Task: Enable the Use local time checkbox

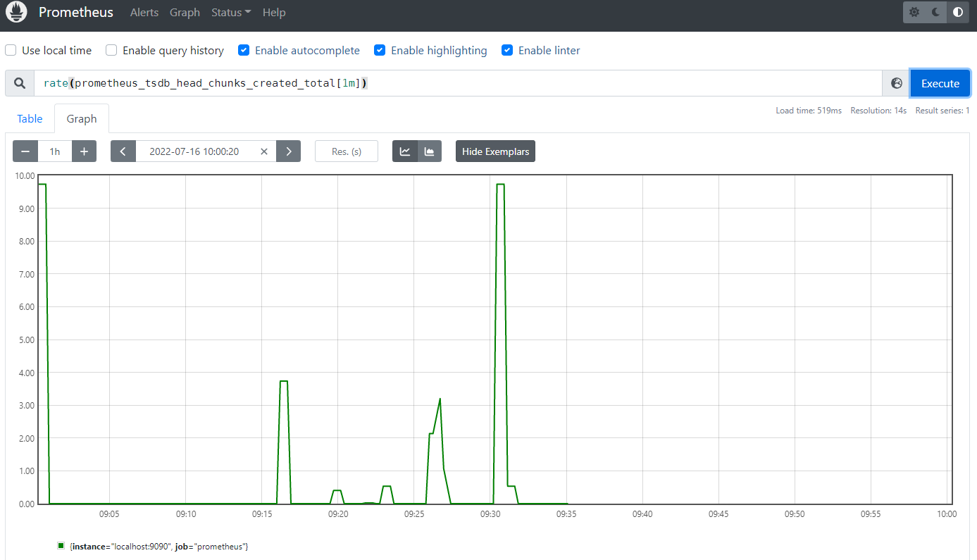Action: click(x=11, y=51)
